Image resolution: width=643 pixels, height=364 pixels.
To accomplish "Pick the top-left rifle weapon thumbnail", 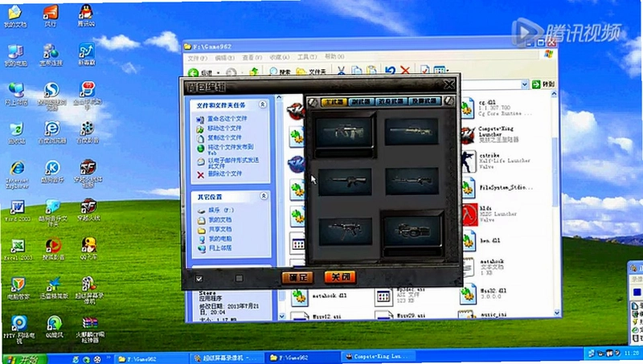I will coord(345,133).
